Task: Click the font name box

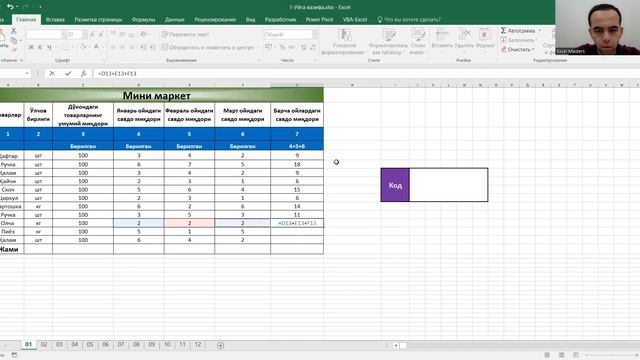Action: pos(44,35)
